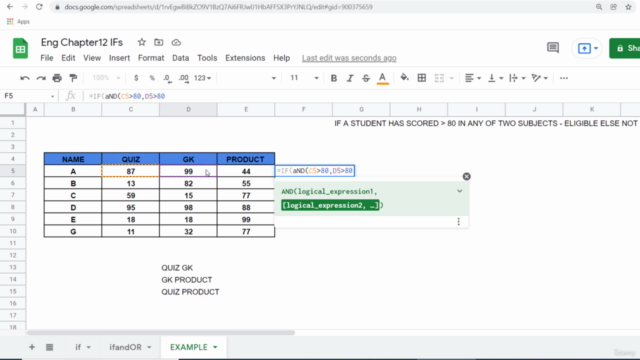Open comment history icon
Image resolution: width=640 pixels, height=360 pixels.
(553, 48)
